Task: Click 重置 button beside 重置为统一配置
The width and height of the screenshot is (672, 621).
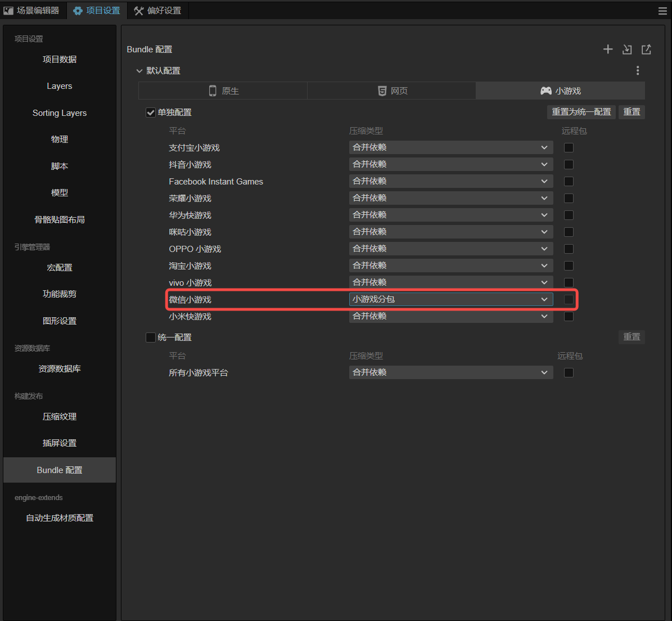Action: (632, 112)
